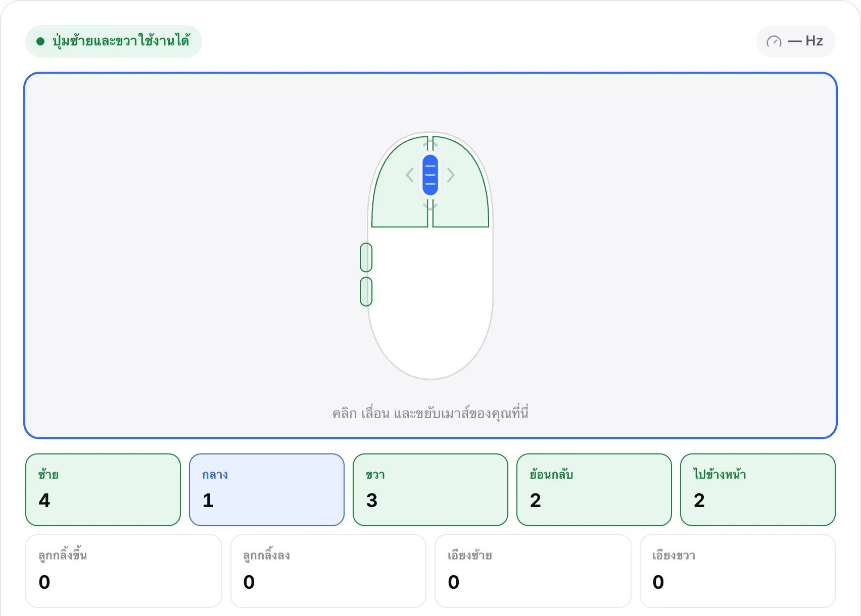Select the ย้อนกลับ counter card

[x=594, y=490]
